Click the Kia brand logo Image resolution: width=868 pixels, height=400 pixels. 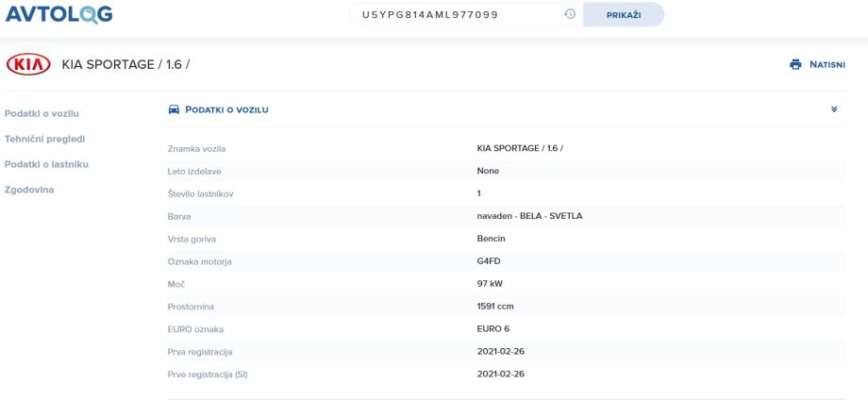click(28, 64)
